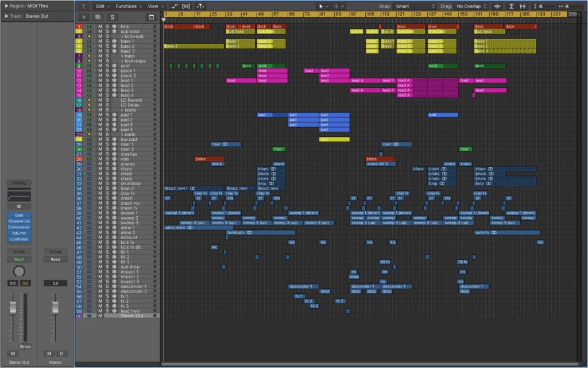
Task: Solo the claps track
Action: [x=107, y=168]
